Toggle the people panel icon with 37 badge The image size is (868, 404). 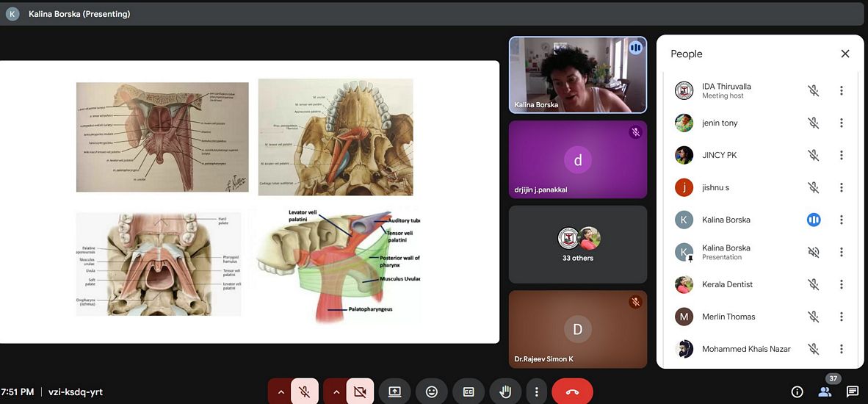(825, 392)
